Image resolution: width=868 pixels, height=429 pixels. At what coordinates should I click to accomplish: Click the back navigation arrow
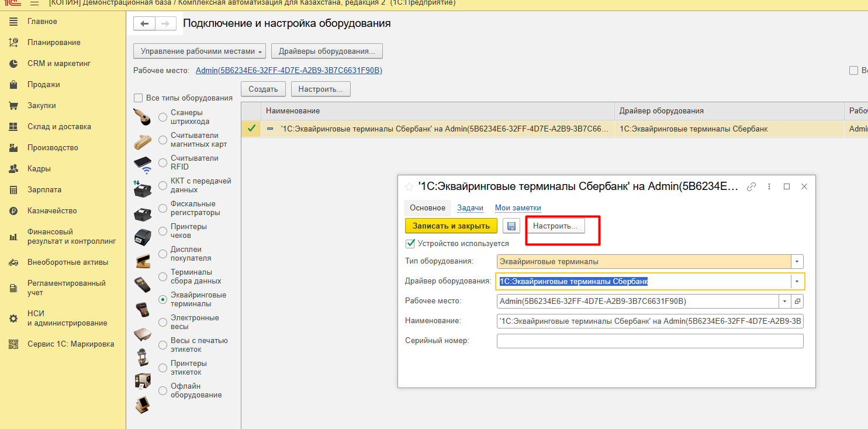144,24
